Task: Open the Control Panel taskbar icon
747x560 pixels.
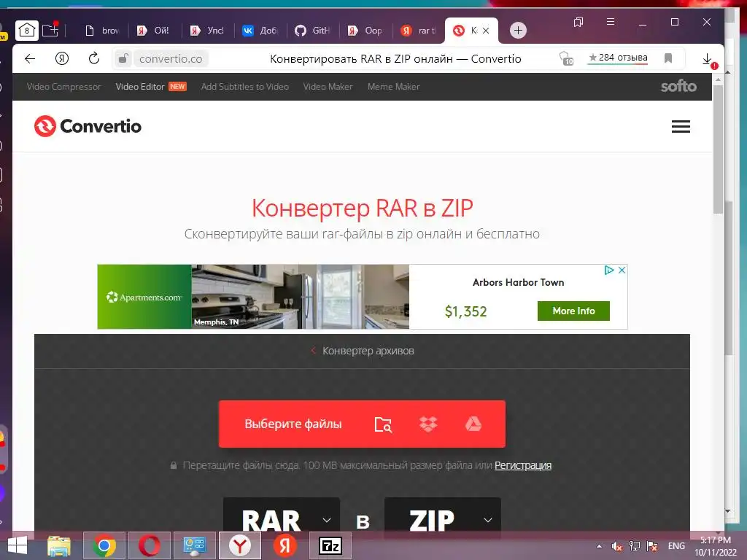Action: click(x=195, y=545)
